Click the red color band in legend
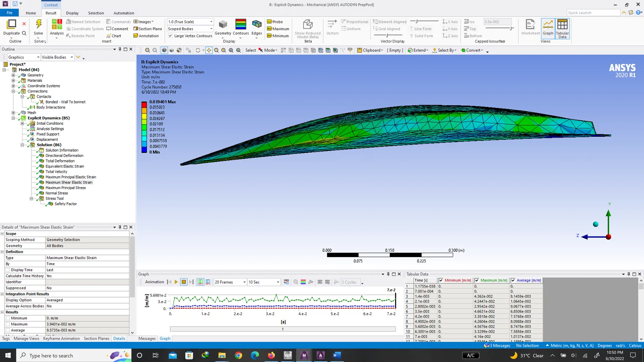Screen dimensions: 644x362 coord(144,105)
